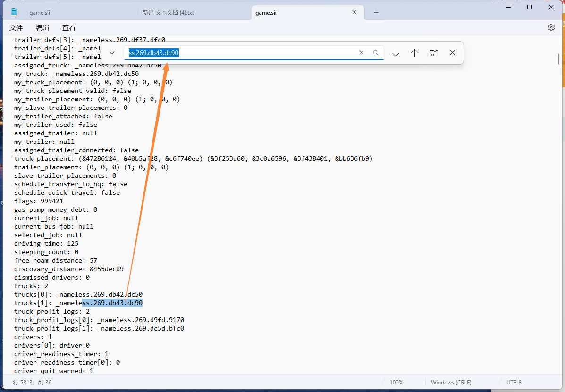Click the line 'dismissed_drivers: 0'
565x392 pixels.
(x=52, y=277)
